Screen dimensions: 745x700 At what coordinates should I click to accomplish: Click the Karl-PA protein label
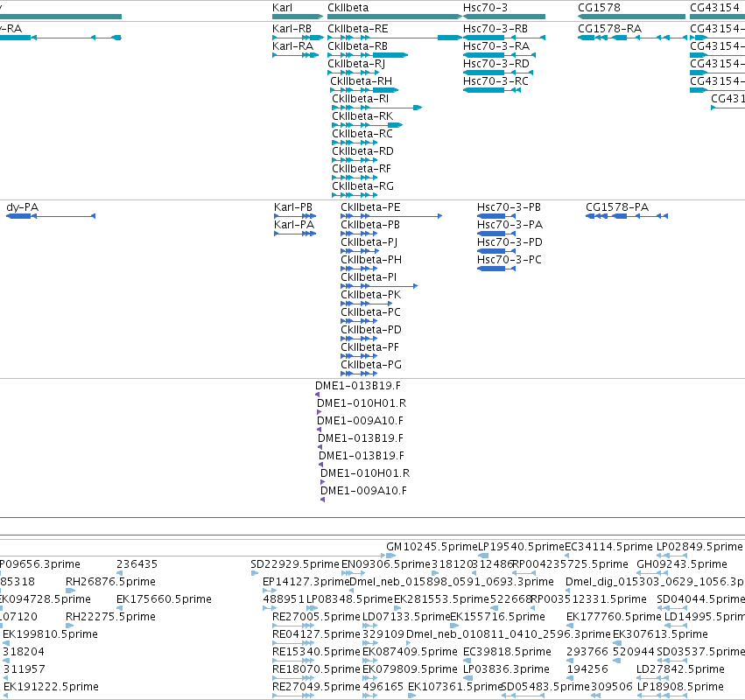(x=294, y=225)
